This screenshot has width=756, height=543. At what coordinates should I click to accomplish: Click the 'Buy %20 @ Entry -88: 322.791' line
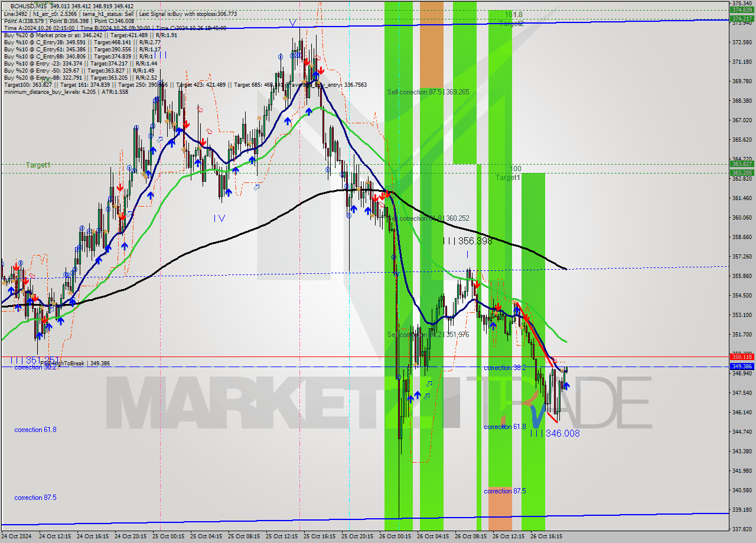pyautogui.click(x=80, y=77)
